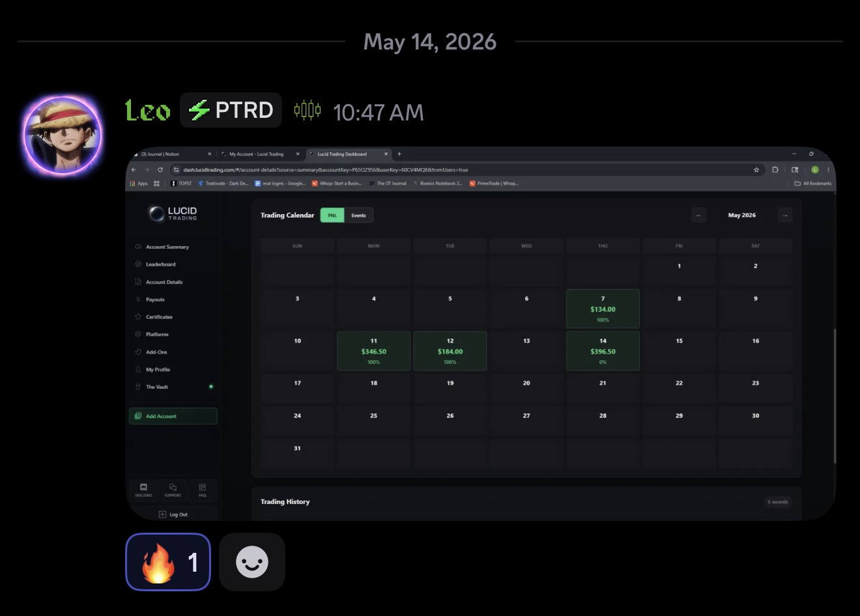Open the Whop: Start a Busin... bookmark
Viewport: 860px width, 616px height.
pos(337,184)
